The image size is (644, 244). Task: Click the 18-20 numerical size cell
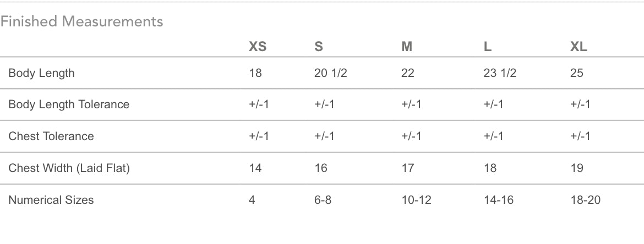click(585, 200)
